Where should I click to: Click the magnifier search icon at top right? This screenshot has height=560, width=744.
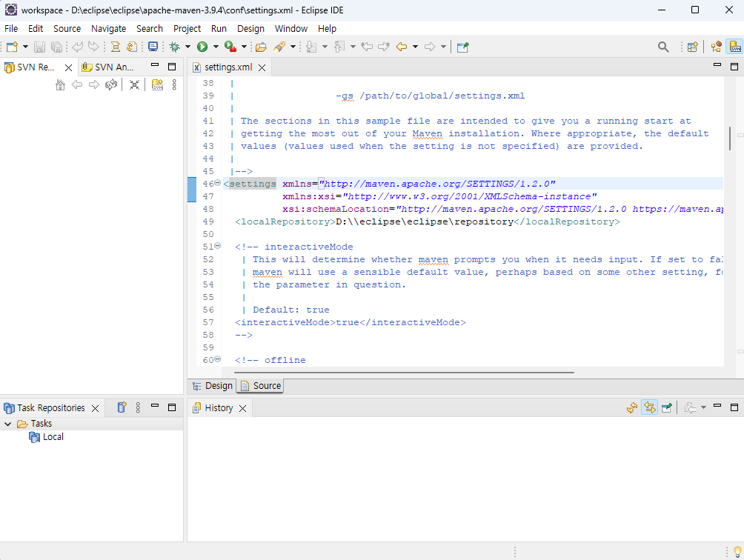point(663,47)
